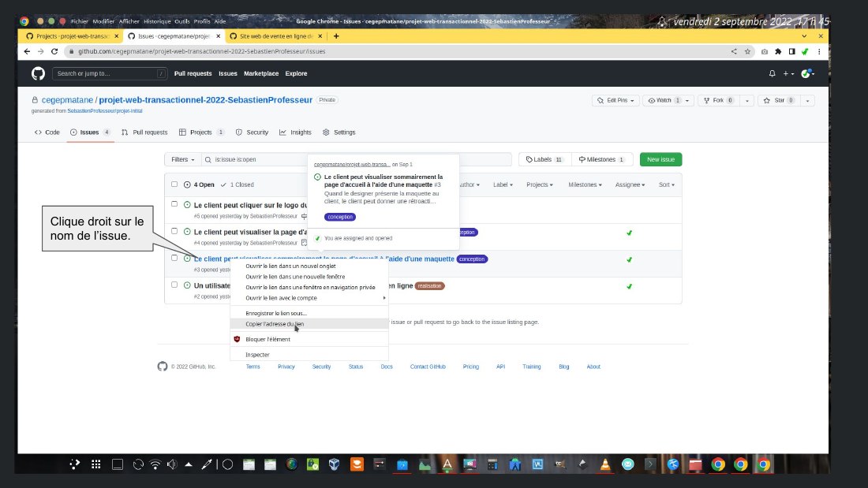
Task: Open the Filters dropdown
Action: 183,159
